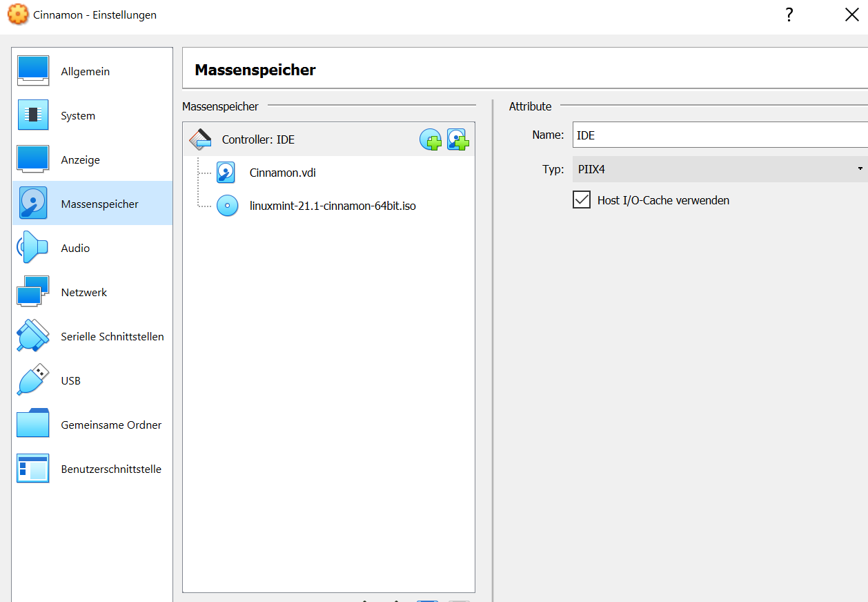Add hard disk to IDE controller

point(458,139)
